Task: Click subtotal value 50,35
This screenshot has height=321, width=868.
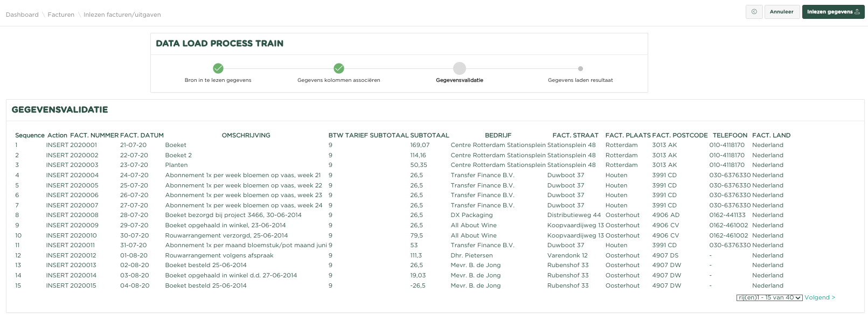Action: (x=419, y=165)
